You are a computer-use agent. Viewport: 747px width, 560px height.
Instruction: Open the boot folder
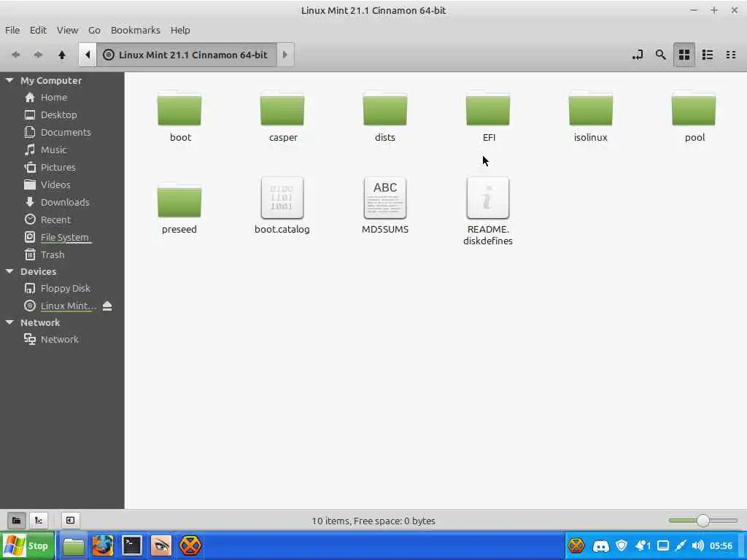(180, 116)
